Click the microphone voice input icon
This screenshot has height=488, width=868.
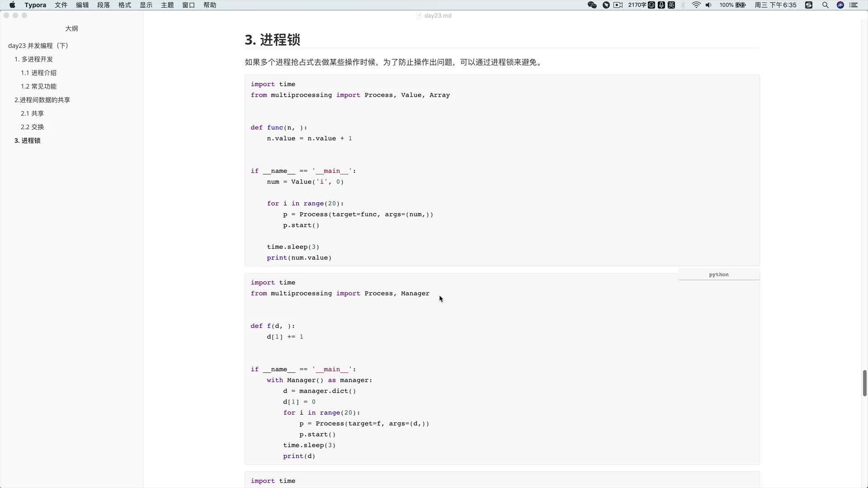click(x=661, y=5)
